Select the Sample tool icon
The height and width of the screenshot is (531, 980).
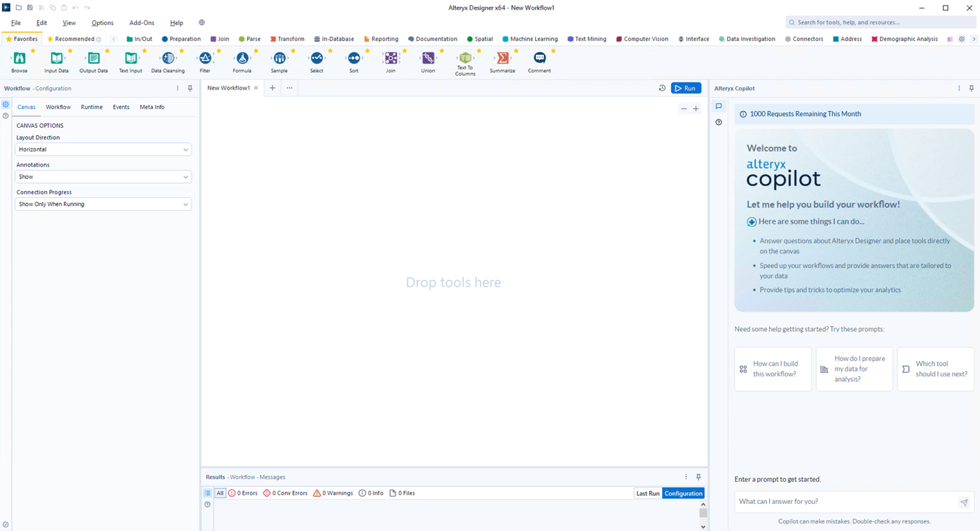tap(279, 58)
